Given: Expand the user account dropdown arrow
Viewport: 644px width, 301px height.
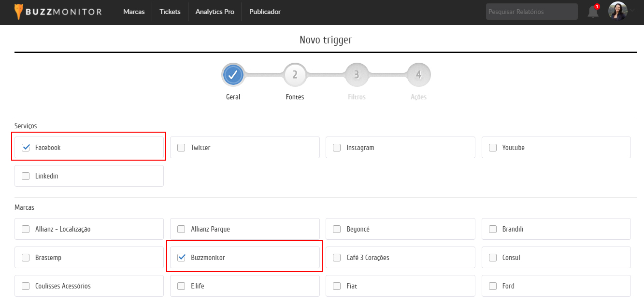Looking at the screenshot, I should point(632,11).
